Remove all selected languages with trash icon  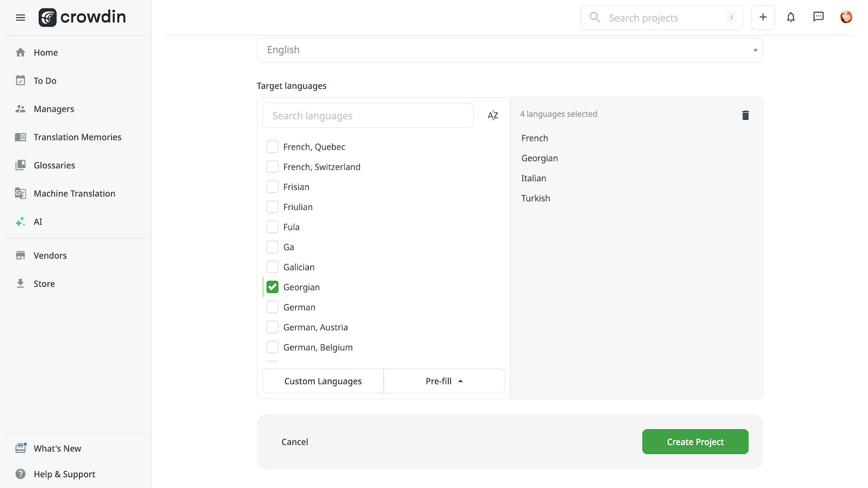[x=745, y=115]
